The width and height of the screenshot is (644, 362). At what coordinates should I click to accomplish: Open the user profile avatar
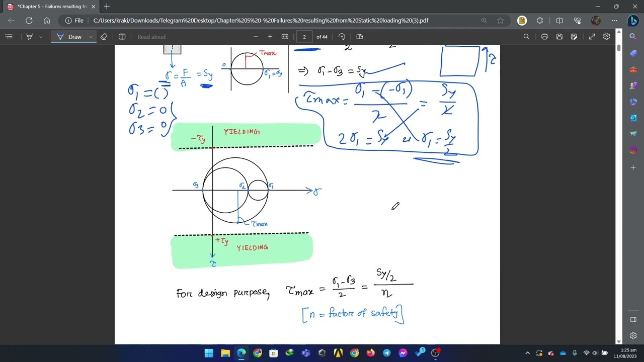tap(596, 21)
